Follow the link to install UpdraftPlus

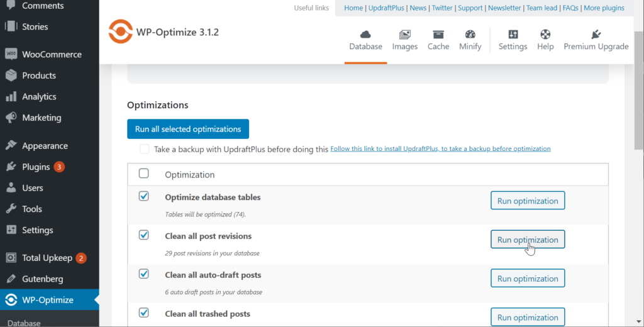click(x=440, y=149)
